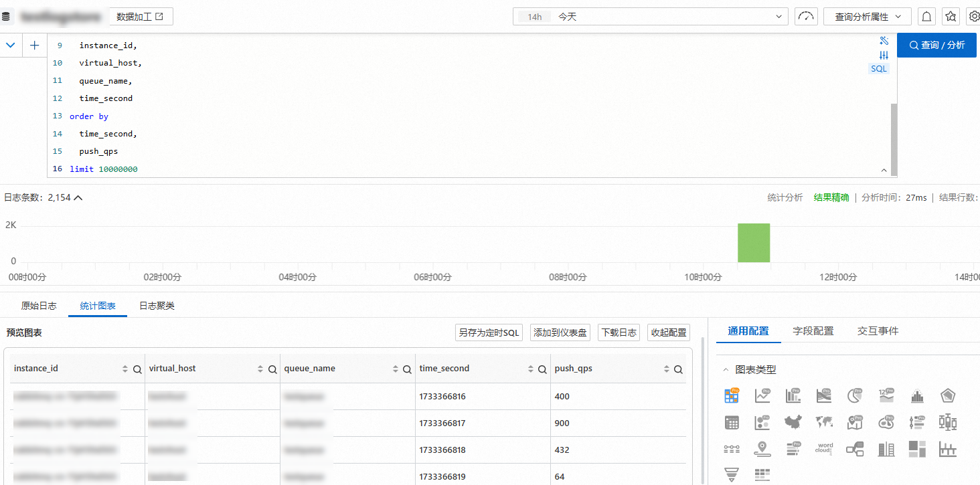Sort the time_second column
The width and height of the screenshot is (980, 485).
tap(531, 369)
